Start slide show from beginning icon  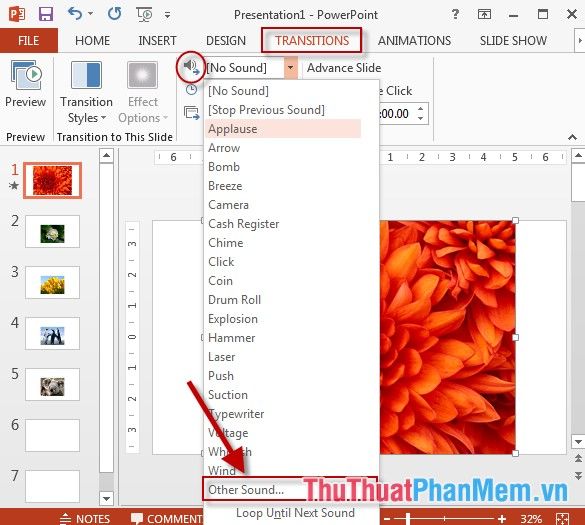144,15
